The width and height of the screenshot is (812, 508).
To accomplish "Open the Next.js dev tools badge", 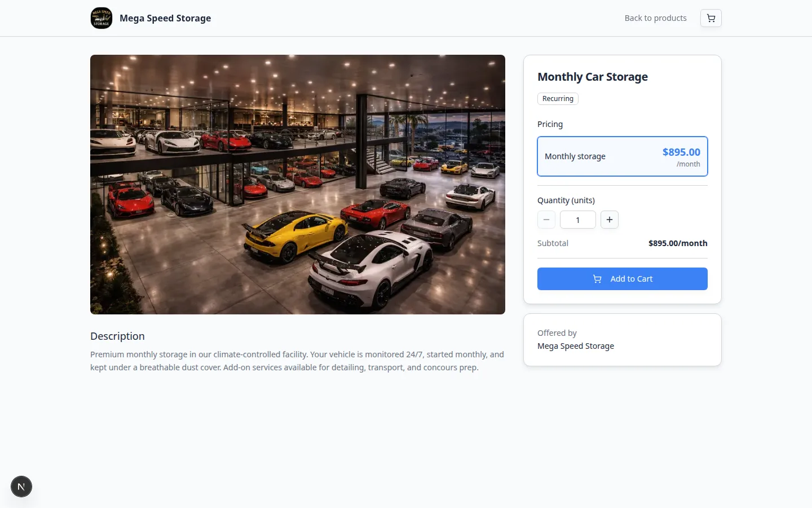I will [21, 487].
